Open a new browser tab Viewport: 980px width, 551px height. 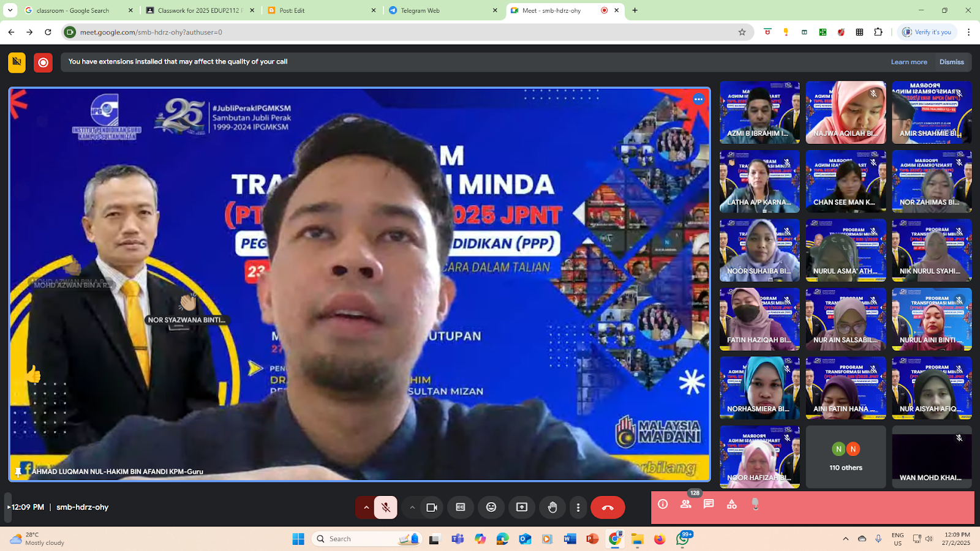(x=635, y=10)
